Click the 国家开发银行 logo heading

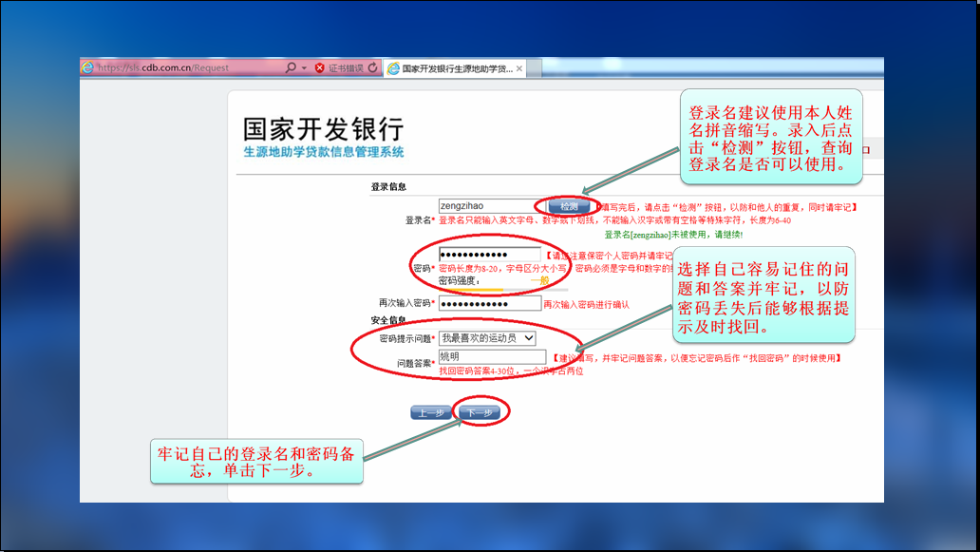coord(323,129)
